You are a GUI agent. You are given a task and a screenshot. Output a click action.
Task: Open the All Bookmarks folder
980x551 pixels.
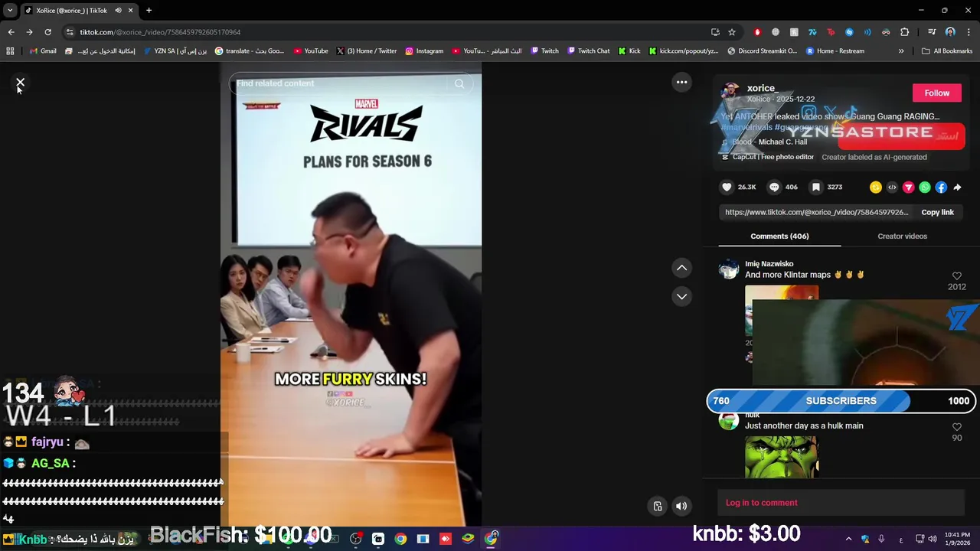947,51
